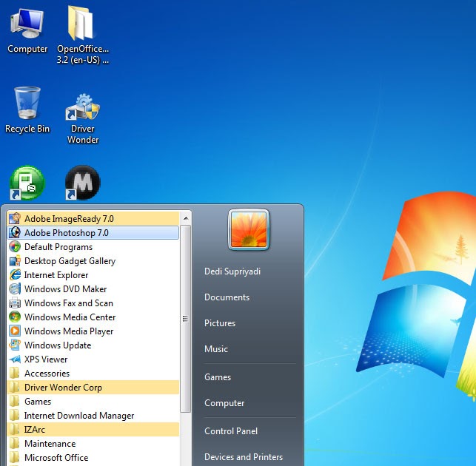The height and width of the screenshot is (466, 476).
Task: Click the XPS Viewer icon
Action: click(x=15, y=359)
